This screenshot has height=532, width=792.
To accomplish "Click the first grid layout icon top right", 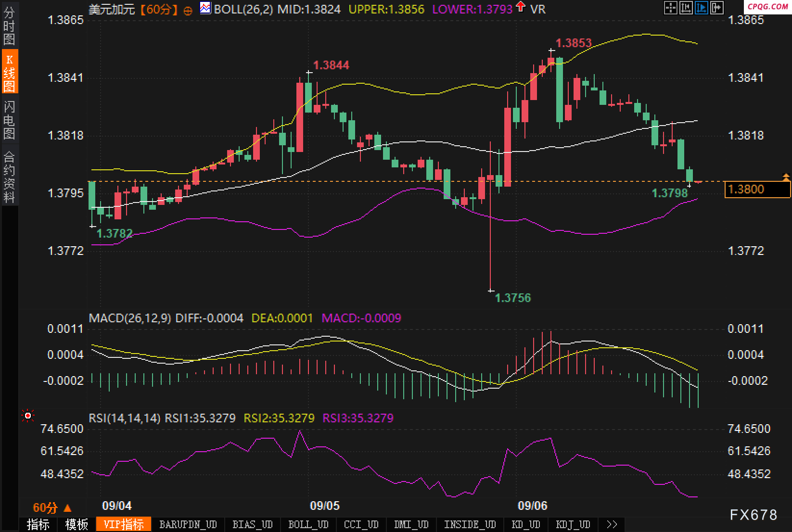I will [670, 7].
